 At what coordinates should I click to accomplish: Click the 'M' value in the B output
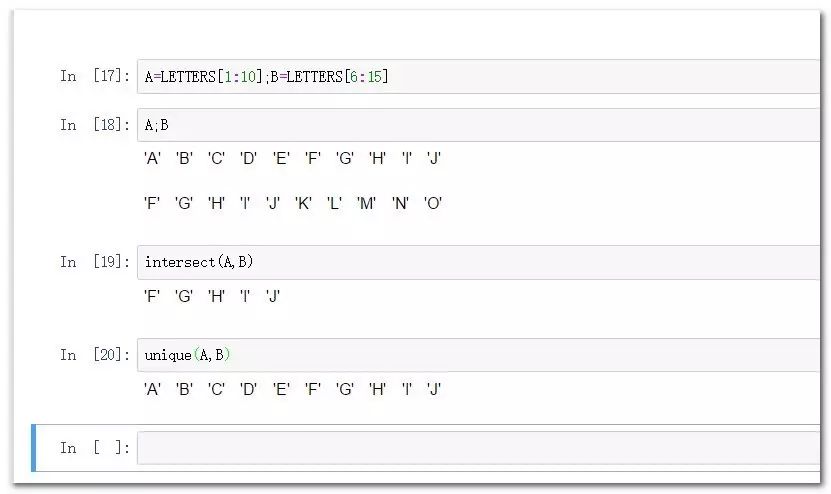coord(366,203)
